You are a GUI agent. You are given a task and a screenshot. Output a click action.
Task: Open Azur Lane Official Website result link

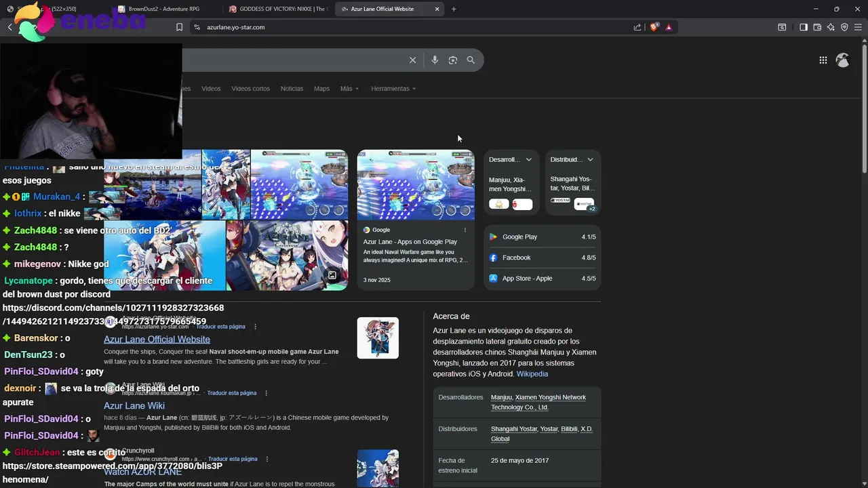pyautogui.click(x=157, y=340)
